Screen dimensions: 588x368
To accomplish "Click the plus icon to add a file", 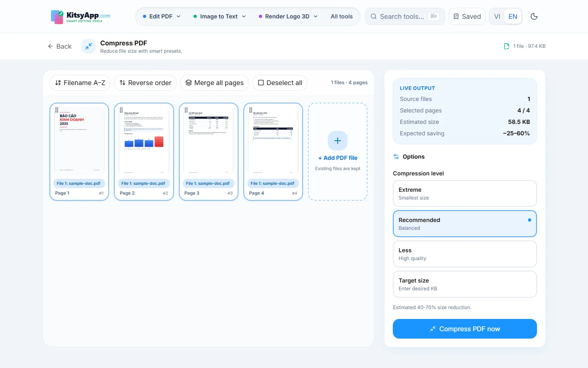I will coord(338,141).
